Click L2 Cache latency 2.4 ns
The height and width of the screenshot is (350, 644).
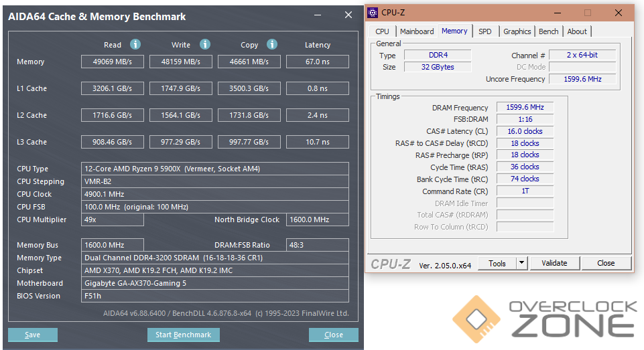pyautogui.click(x=318, y=115)
